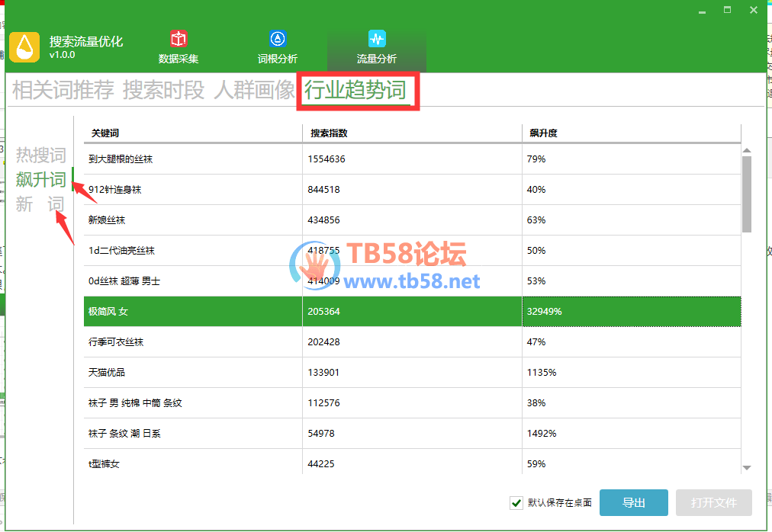The height and width of the screenshot is (532, 772).
Task: Click search index value 202428
Action: tap(323, 342)
